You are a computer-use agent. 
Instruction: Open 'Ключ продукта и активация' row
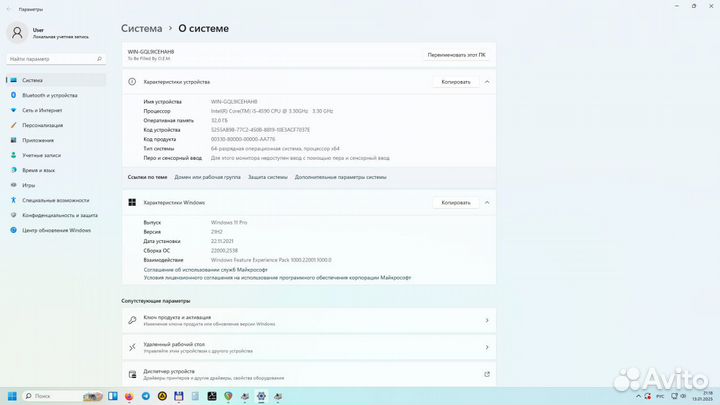(309, 321)
